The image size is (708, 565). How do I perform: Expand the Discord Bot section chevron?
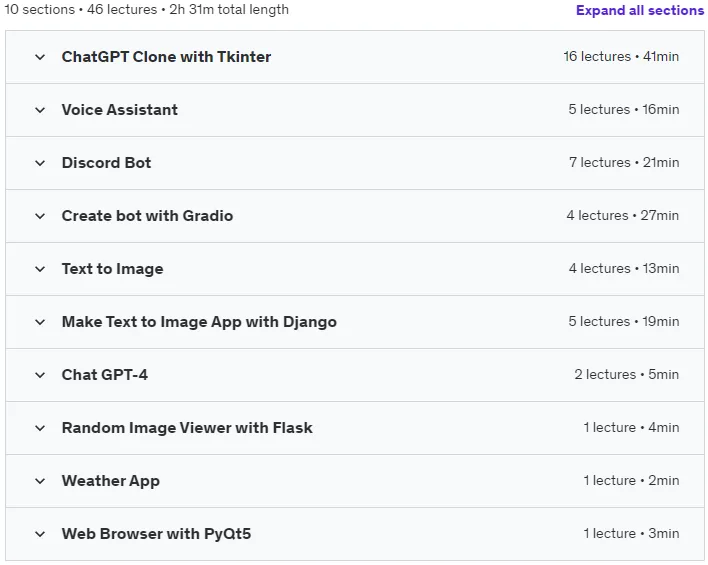[40, 163]
